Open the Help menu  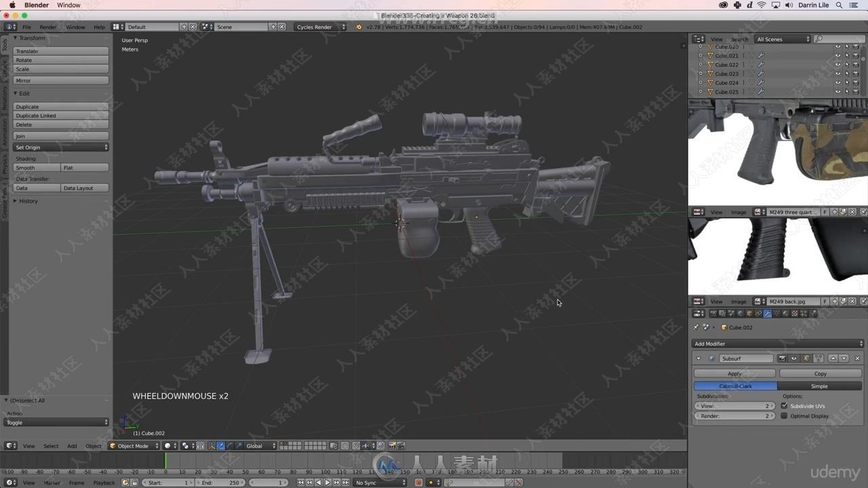click(99, 27)
